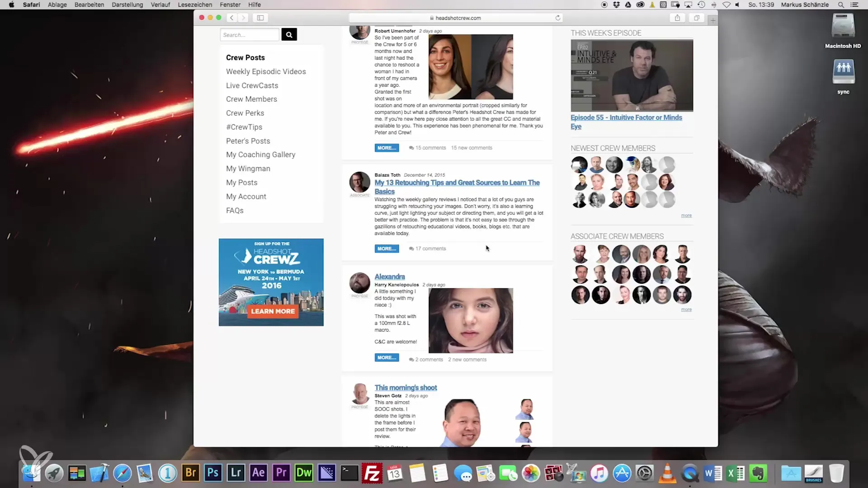868x488 pixels.
Task: Open the Verlauf menu
Action: pos(160,5)
